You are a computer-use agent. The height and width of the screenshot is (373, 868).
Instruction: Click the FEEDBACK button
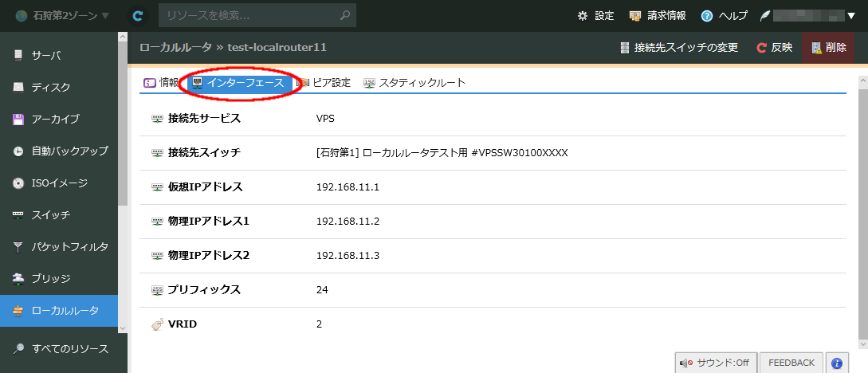tap(791, 363)
